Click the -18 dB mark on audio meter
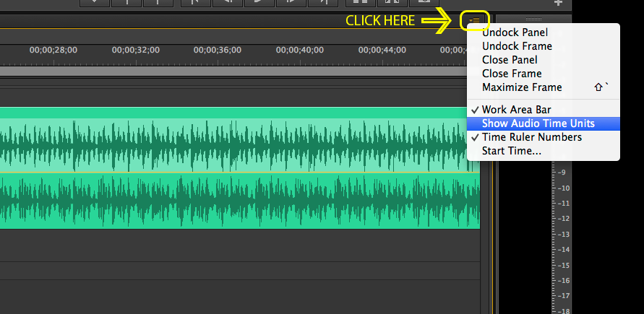 tap(564, 310)
